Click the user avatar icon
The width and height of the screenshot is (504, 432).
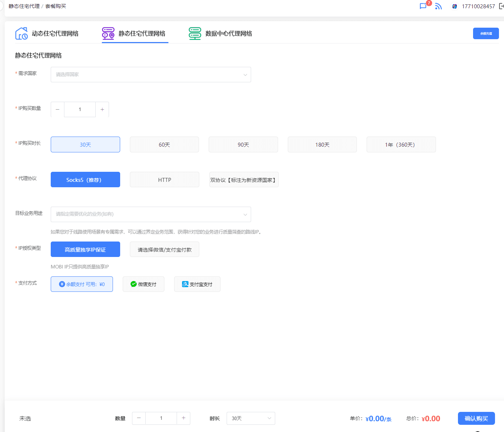click(455, 6)
